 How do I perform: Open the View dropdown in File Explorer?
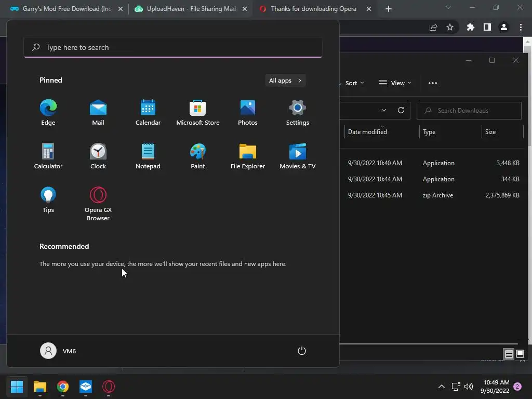coord(395,83)
